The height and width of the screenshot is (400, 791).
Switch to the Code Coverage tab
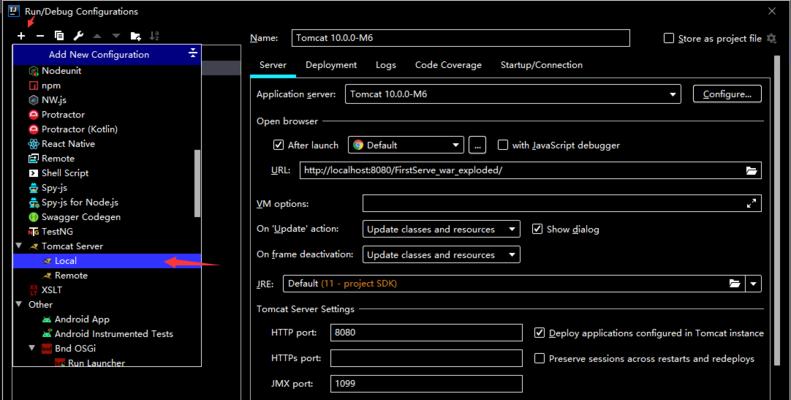[448, 65]
